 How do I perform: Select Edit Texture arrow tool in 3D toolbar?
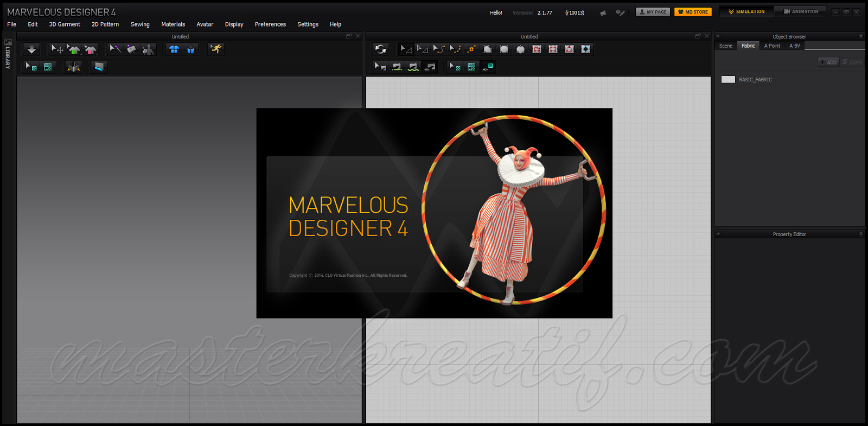pos(31,67)
